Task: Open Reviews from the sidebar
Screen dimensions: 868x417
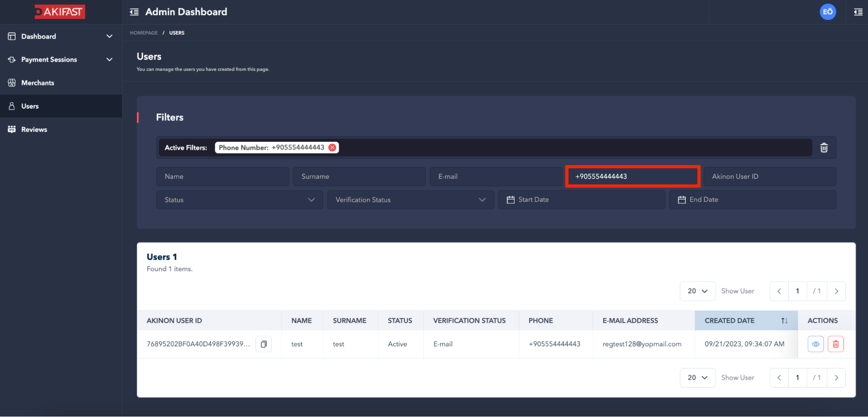Action: pos(34,129)
